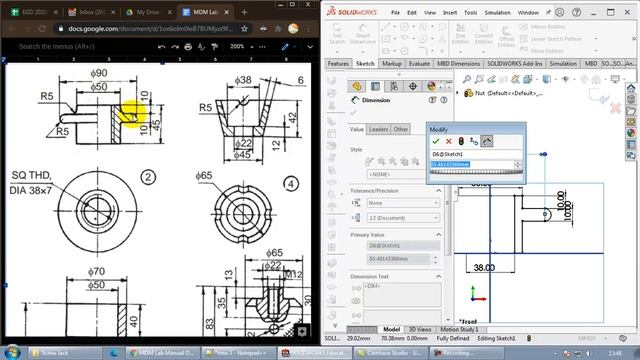This screenshot has height=360, width=640.
Task: Click Windows Start button
Action: [13, 352]
